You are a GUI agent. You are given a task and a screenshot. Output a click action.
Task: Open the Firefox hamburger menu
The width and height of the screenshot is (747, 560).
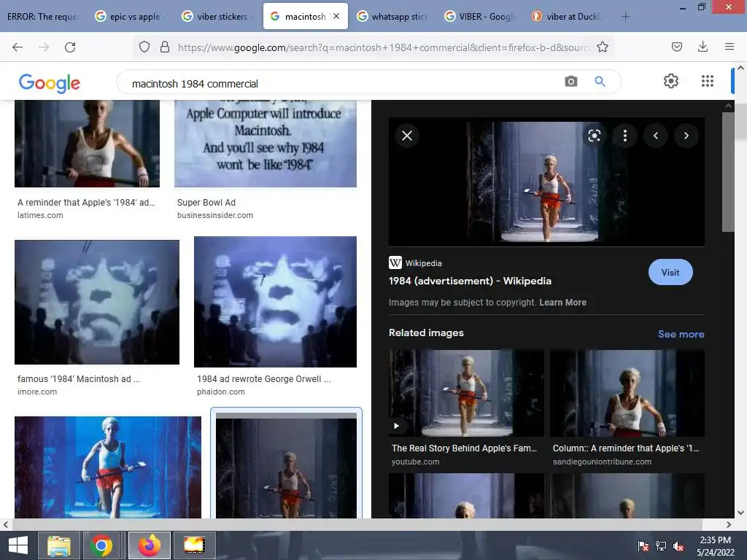pyautogui.click(x=729, y=47)
